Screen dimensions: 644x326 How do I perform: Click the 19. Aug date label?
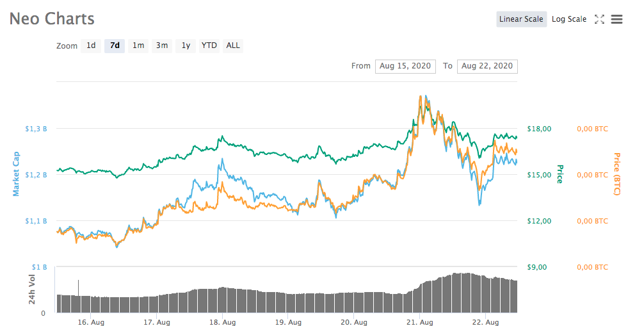(288, 322)
